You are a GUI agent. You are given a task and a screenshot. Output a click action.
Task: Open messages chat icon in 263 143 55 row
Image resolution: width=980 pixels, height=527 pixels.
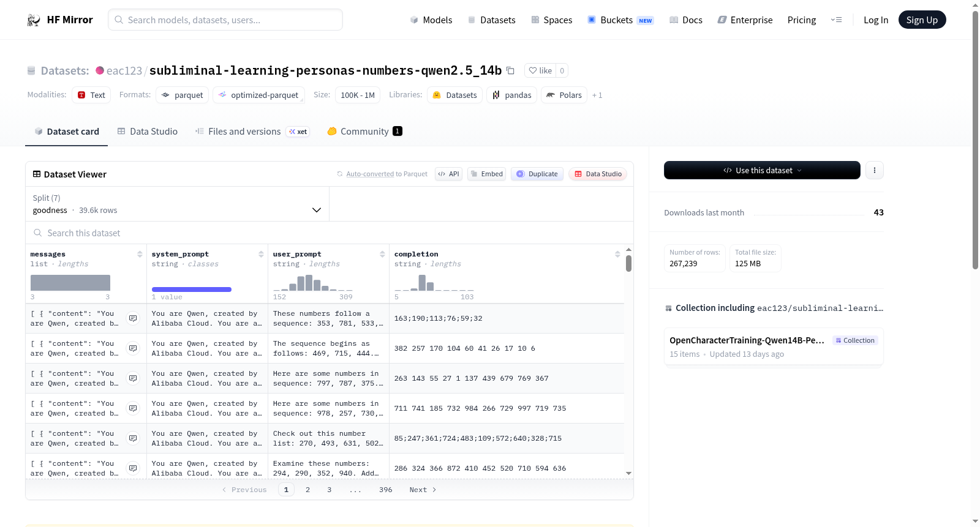(x=133, y=378)
